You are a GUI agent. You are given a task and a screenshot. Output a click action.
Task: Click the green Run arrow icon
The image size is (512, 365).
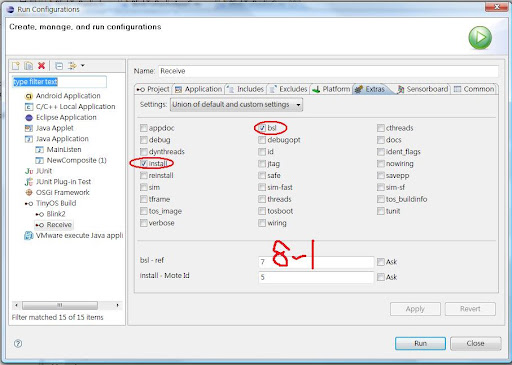click(x=480, y=37)
